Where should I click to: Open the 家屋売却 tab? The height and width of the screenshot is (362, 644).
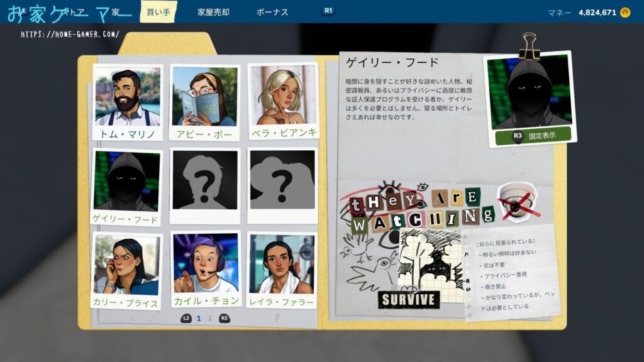pos(213,13)
